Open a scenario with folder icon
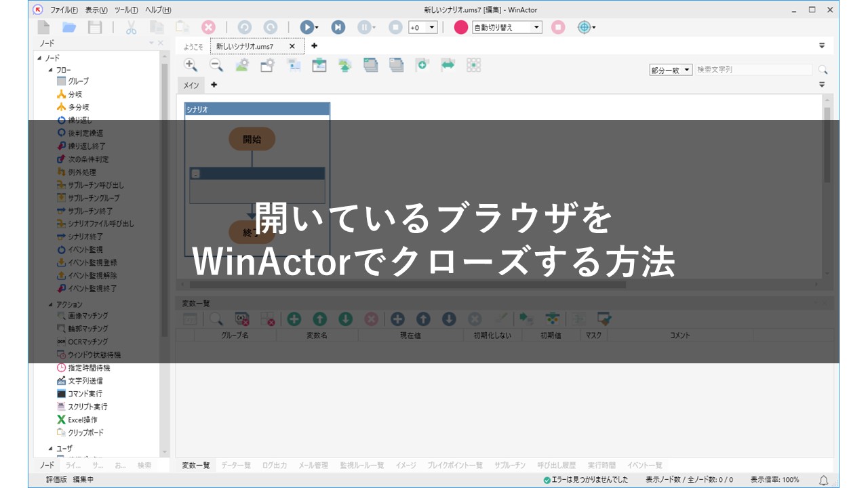This screenshot has height=488, width=868. (69, 27)
